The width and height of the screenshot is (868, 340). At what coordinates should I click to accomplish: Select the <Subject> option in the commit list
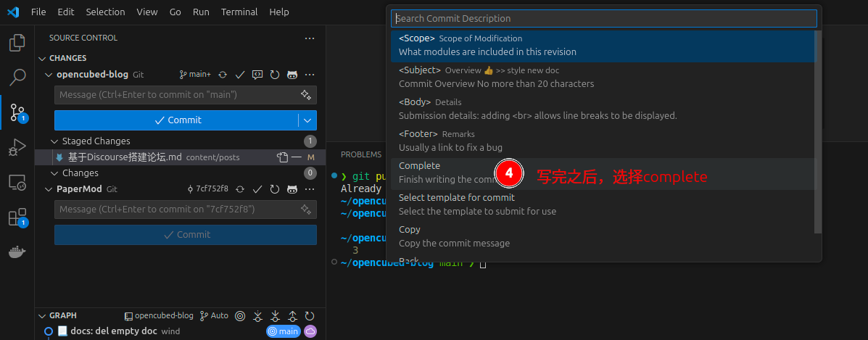[602, 77]
